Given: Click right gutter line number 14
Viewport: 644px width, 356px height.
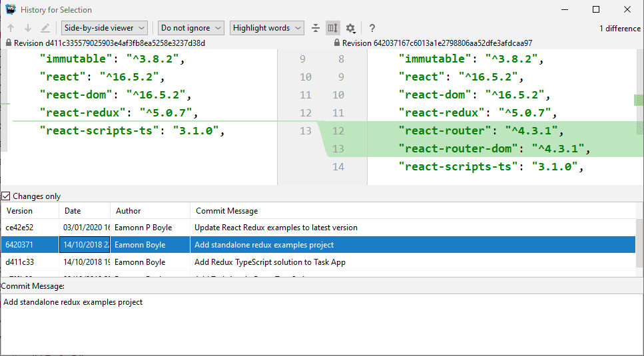Looking at the screenshot, I should pos(338,166).
